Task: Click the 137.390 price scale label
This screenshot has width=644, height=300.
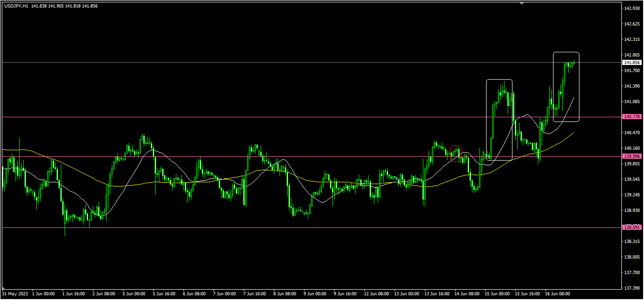Action: pyautogui.click(x=632, y=288)
